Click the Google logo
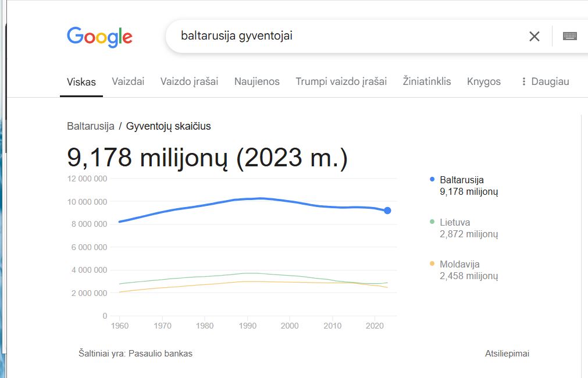The height and width of the screenshot is (378, 588). coord(100,37)
